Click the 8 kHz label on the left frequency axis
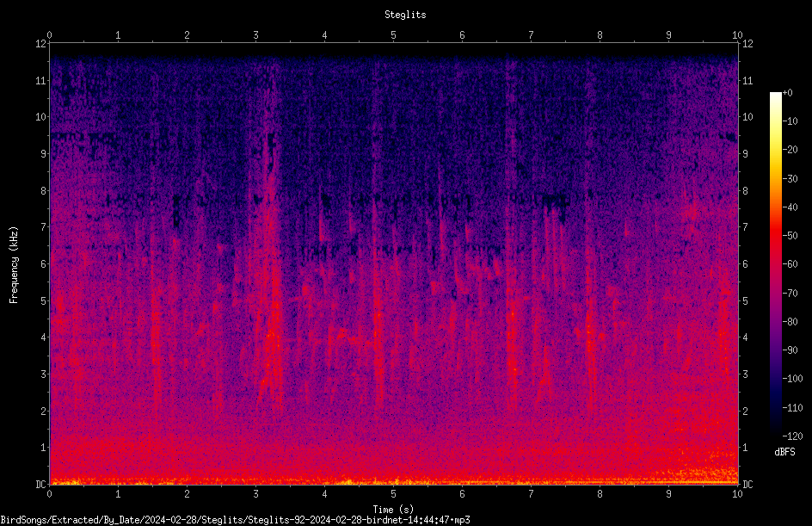The width and height of the screenshot is (812, 526). [x=44, y=190]
